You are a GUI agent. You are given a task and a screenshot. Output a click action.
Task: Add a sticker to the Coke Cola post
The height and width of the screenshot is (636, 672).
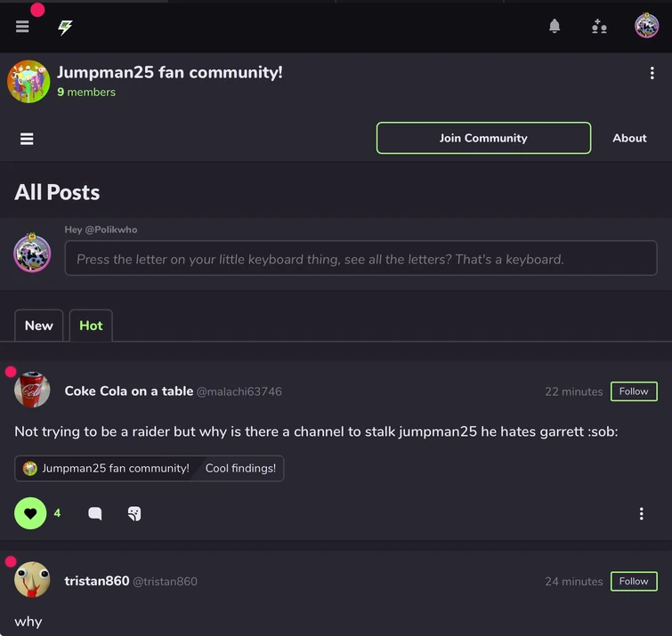tap(134, 513)
